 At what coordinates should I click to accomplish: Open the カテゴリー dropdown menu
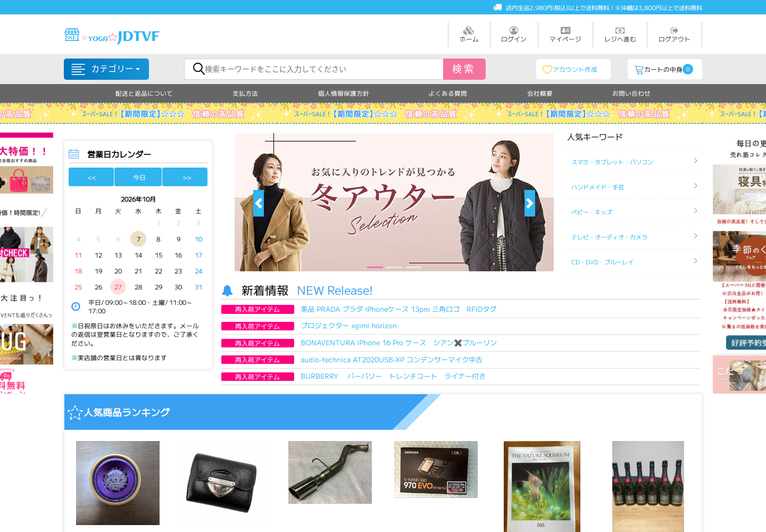tap(106, 69)
